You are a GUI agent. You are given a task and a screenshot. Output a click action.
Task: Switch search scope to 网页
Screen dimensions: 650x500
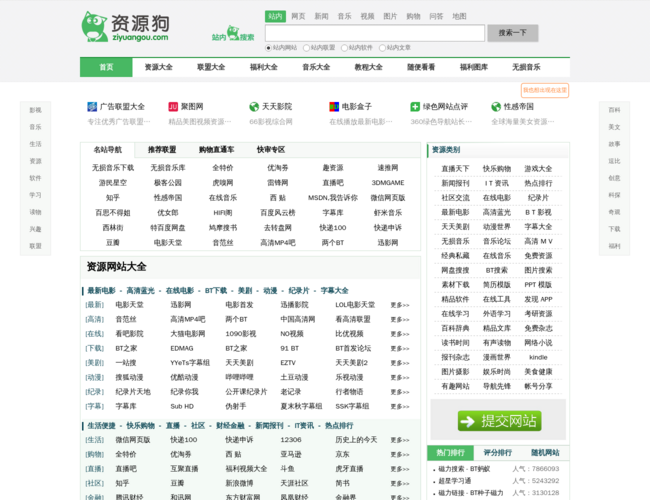coord(298,16)
